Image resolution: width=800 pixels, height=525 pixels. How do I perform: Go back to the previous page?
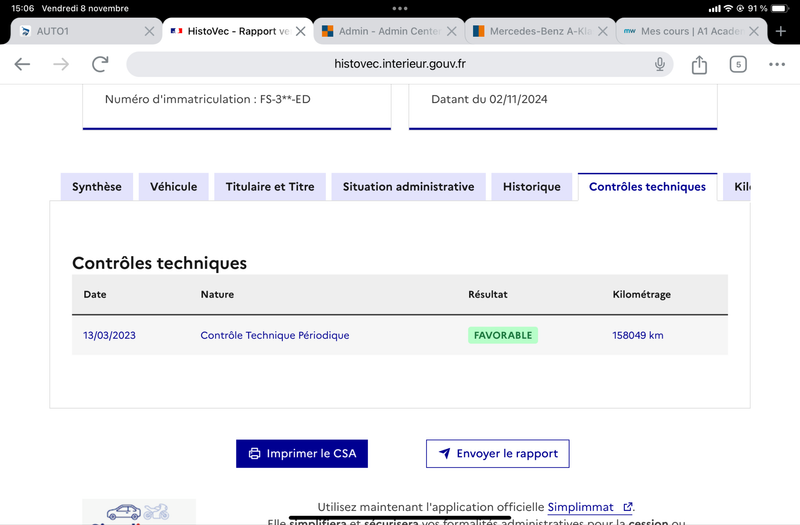point(22,64)
